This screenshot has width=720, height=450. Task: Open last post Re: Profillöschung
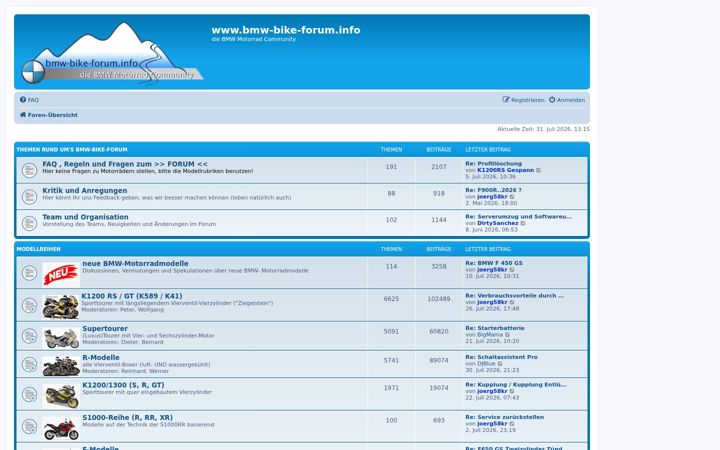pyautogui.click(x=494, y=163)
